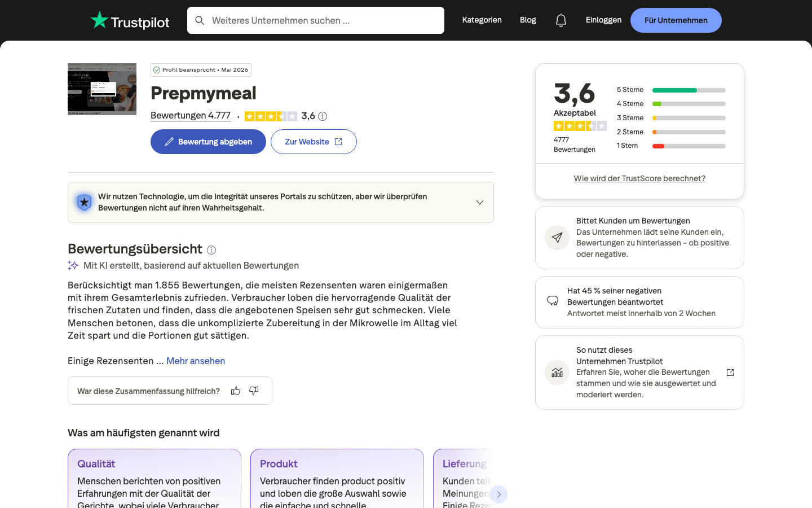Open the Kategorien menu

click(x=482, y=20)
